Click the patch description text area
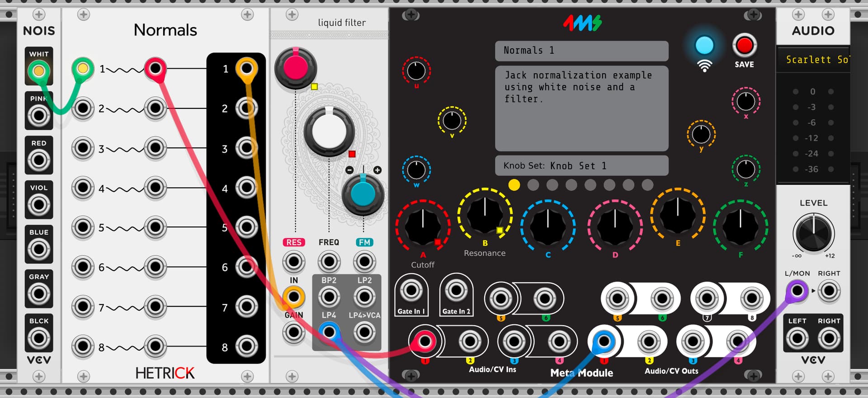This screenshot has width=868, height=398. coord(581,108)
